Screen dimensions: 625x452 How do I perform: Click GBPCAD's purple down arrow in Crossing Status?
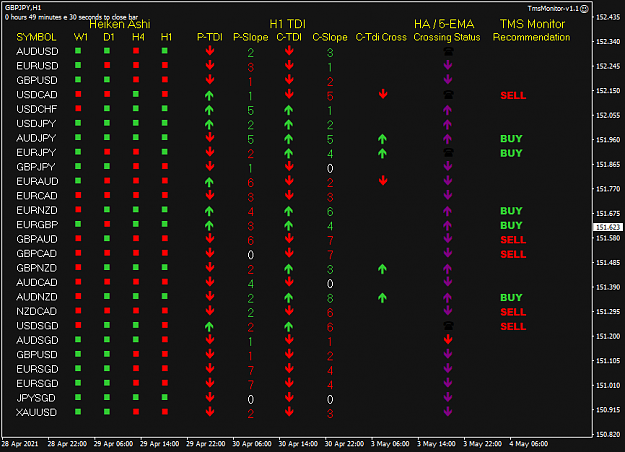(448, 253)
